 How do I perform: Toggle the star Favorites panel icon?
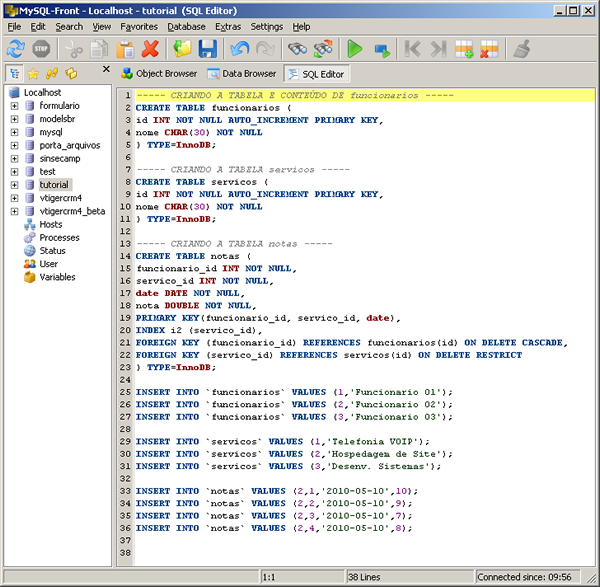point(33,73)
